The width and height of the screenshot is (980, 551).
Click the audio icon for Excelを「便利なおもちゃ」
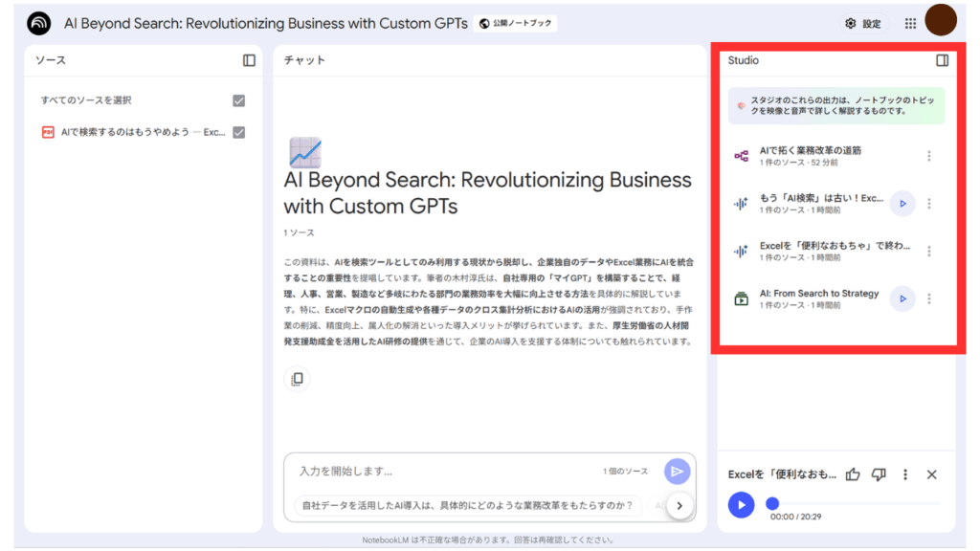pos(742,252)
